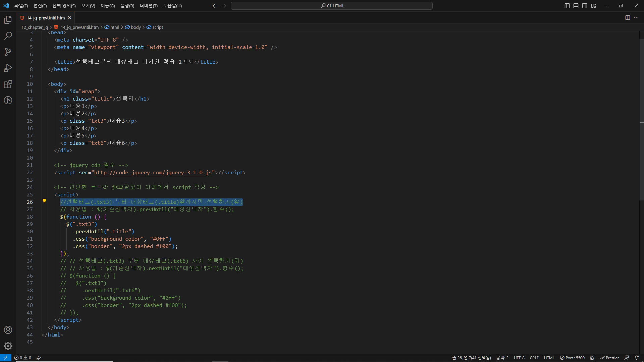
Task: Click the Prettier status bar button
Action: click(x=609, y=358)
